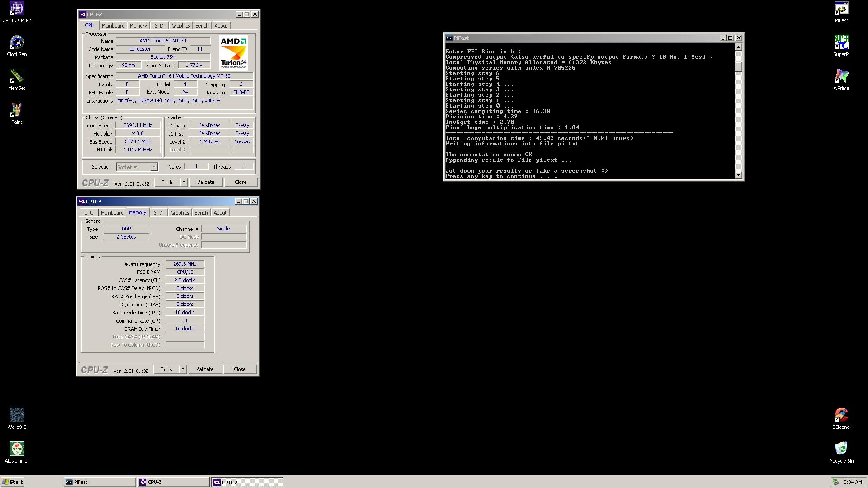868x488 pixels.
Task: Click the Command Rate value 1T
Action: pos(185,320)
